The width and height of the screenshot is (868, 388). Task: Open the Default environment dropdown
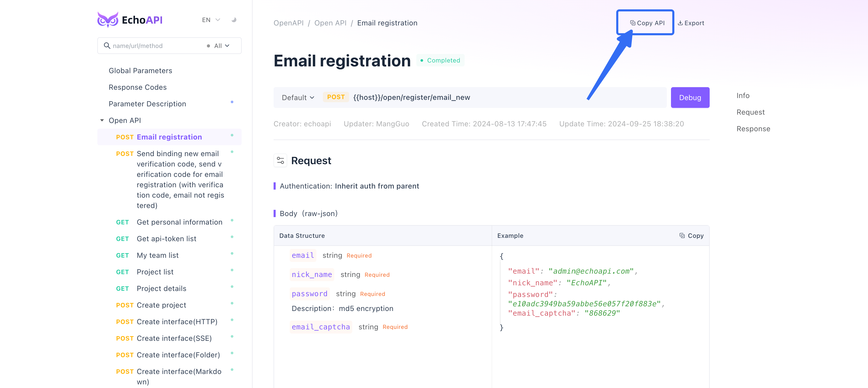click(298, 97)
